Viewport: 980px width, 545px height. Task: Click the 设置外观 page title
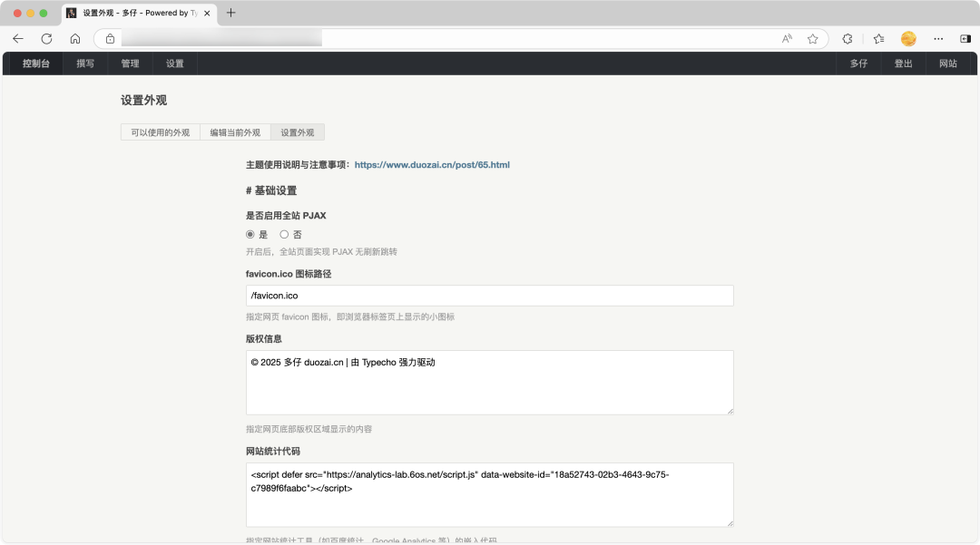[x=143, y=101]
